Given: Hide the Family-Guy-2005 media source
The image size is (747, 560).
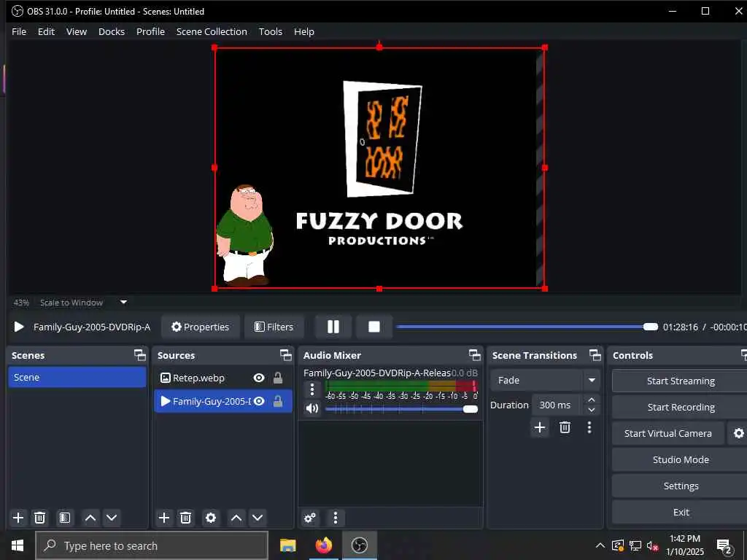Looking at the screenshot, I should (x=259, y=402).
